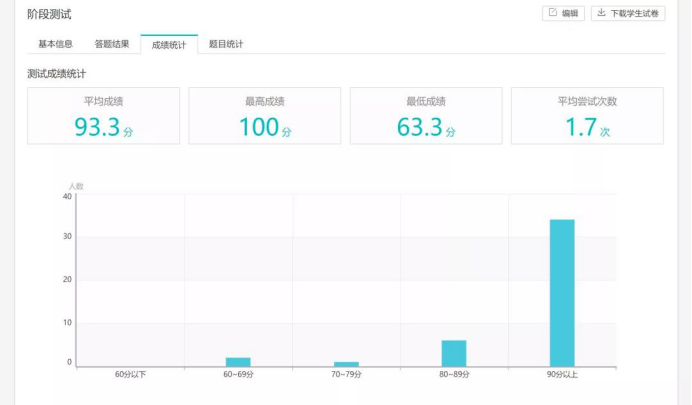
Task: Click the 40 y-axis tick label
Action: 67,196
